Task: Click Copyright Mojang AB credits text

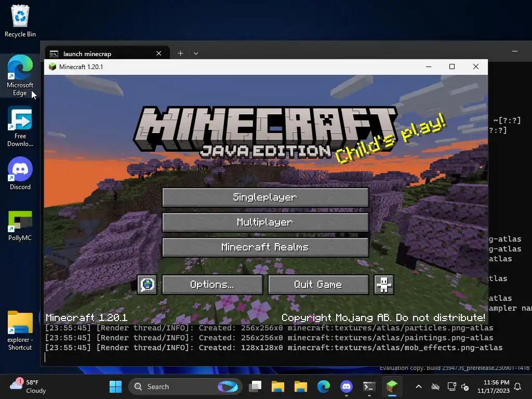Action: 383,317
